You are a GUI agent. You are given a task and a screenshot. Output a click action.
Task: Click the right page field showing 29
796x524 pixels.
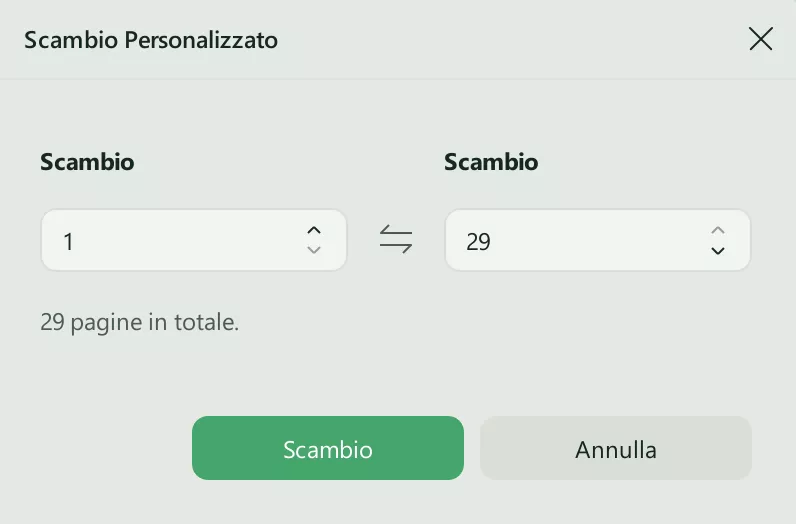pos(574,240)
